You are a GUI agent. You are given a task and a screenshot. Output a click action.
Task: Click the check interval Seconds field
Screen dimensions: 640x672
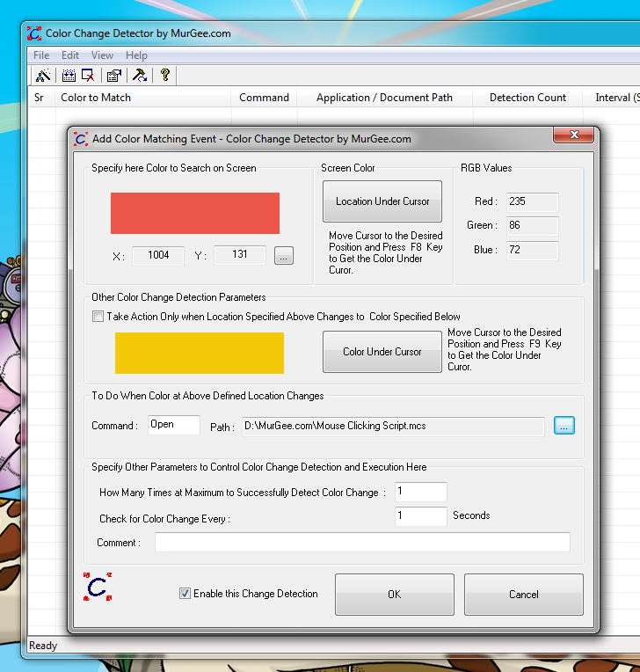pos(421,516)
